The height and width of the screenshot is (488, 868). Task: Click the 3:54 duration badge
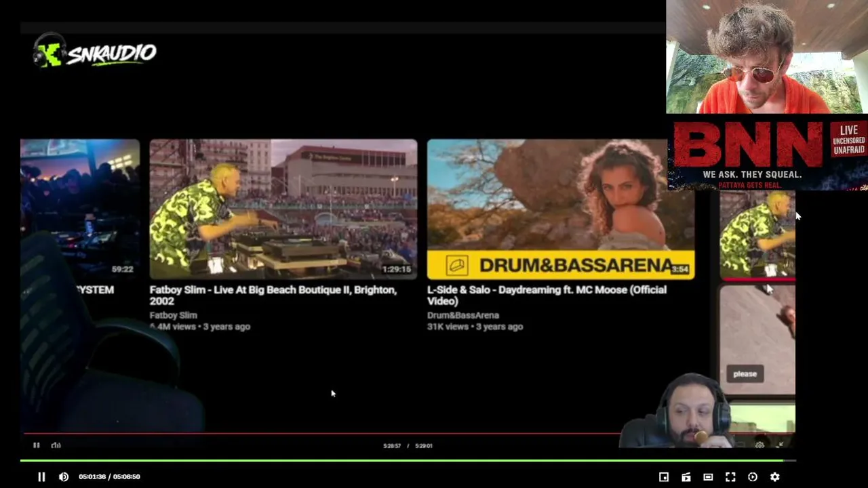[680, 269]
